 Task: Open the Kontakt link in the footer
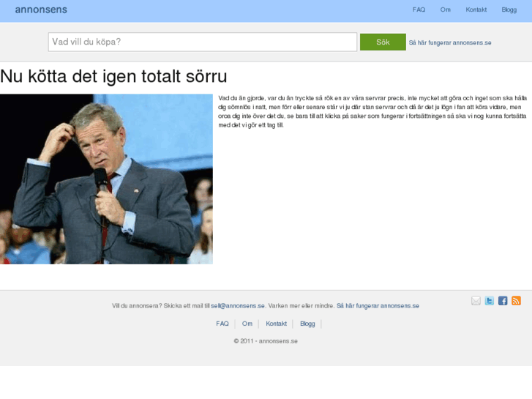[x=276, y=324]
